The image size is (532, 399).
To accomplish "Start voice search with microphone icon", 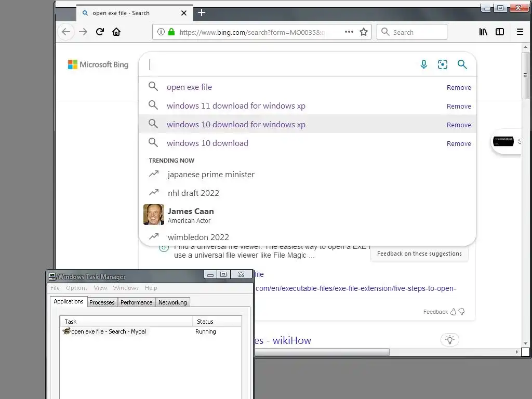I will [x=424, y=64].
